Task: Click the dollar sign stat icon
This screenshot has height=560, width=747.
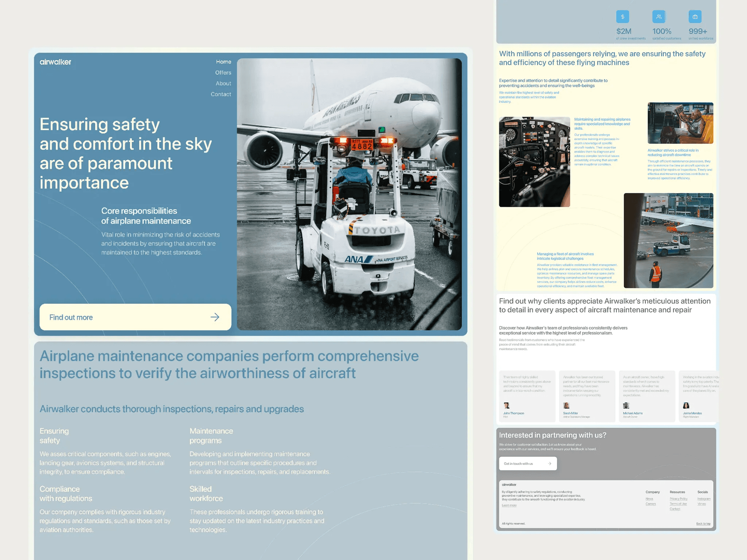Action: pos(622,17)
